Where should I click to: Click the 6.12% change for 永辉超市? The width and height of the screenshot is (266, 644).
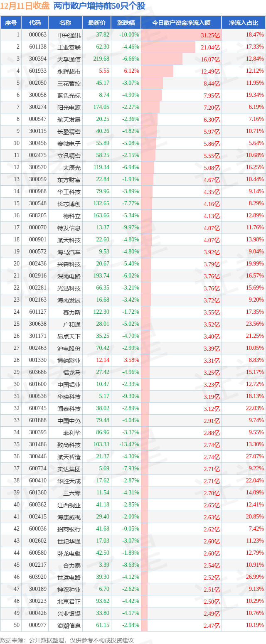[x=131, y=71]
